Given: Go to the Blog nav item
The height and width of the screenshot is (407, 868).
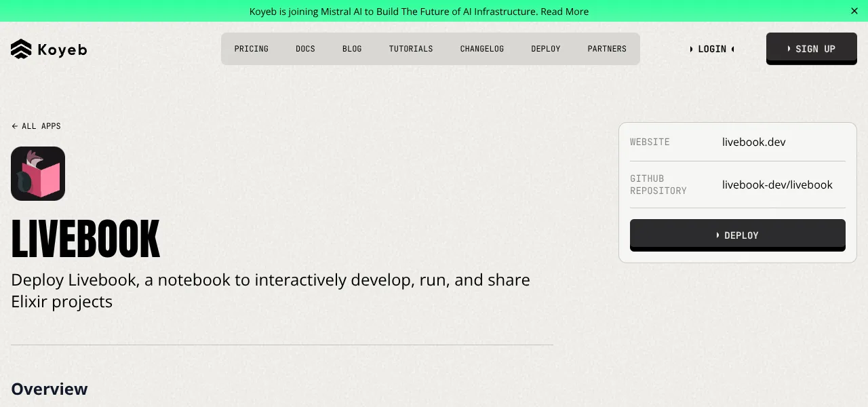Looking at the screenshot, I should (x=352, y=49).
